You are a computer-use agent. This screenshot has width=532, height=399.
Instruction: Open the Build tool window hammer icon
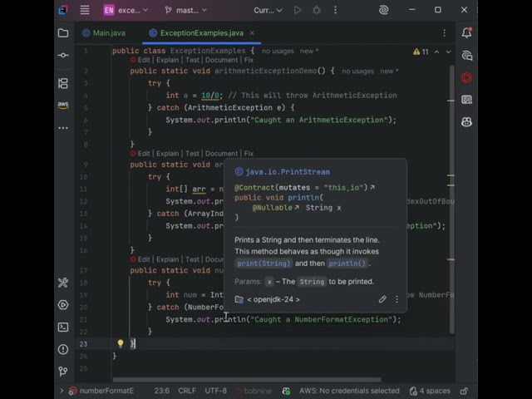[x=63, y=283]
